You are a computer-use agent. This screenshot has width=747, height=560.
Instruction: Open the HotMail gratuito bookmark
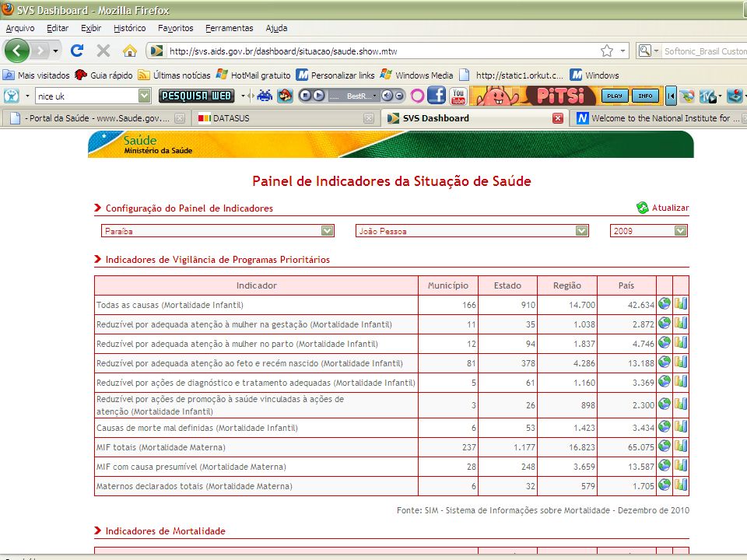coord(254,75)
